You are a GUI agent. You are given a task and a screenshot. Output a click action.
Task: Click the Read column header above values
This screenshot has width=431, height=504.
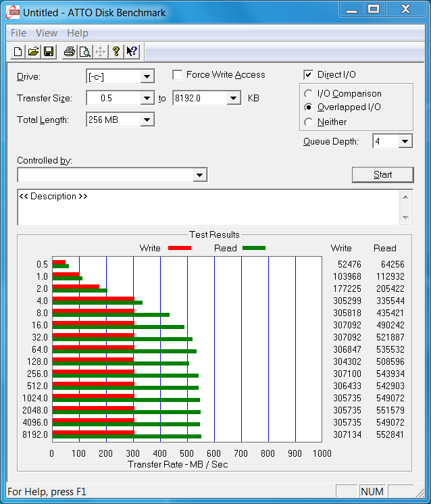pos(384,248)
